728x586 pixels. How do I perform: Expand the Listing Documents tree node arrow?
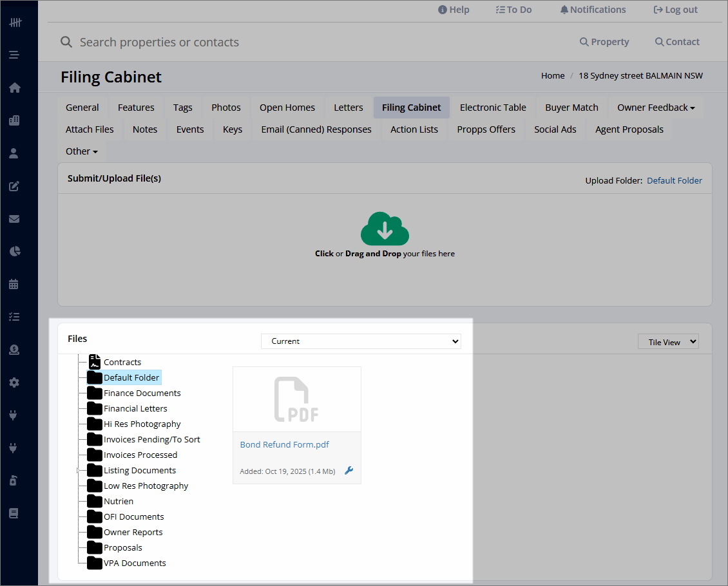tap(78, 471)
